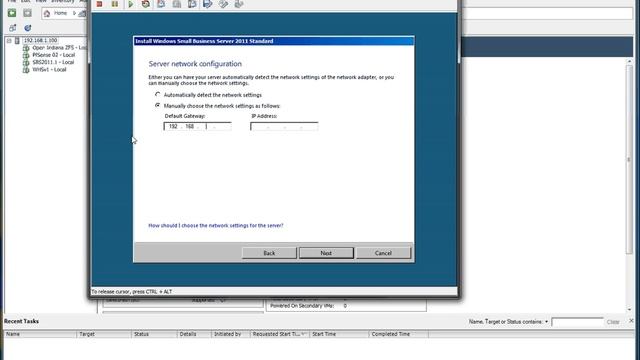Sort Recent Tasks by Start Time column
This screenshot has width=640, height=360.
click(339, 334)
